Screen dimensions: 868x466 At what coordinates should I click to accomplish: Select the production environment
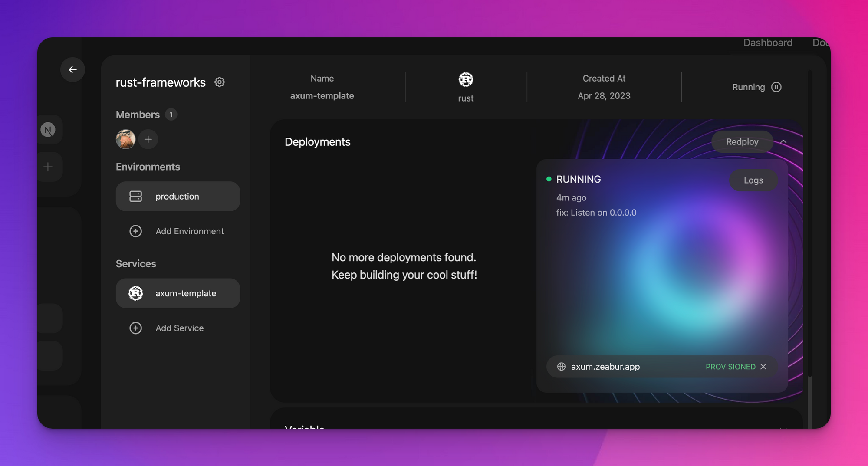tap(178, 197)
